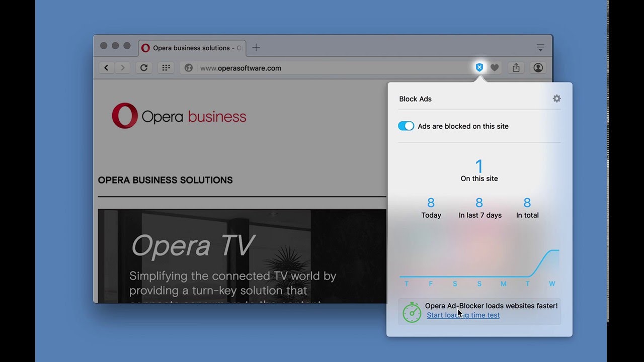Click the Opera business logo
The width and height of the screenshot is (644, 362).
click(179, 115)
